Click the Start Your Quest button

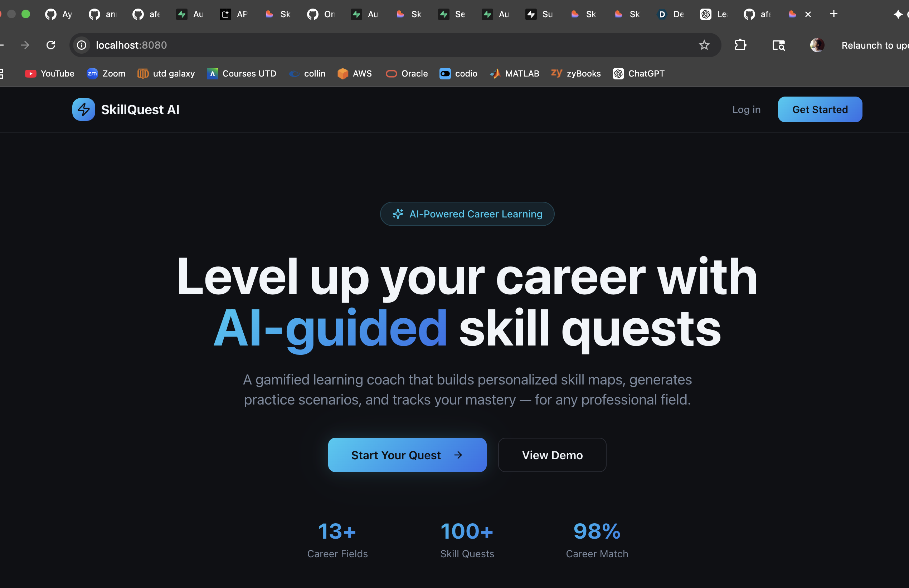click(407, 455)
